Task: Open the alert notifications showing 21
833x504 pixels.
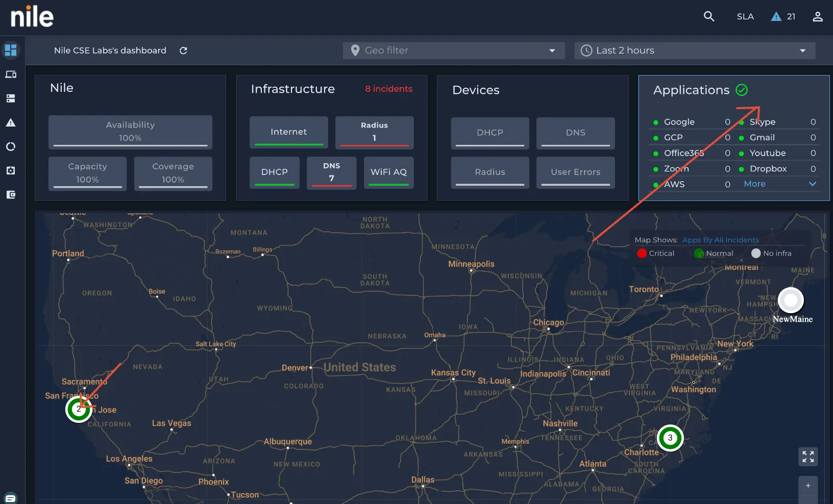Action: [x=783, y=16]
